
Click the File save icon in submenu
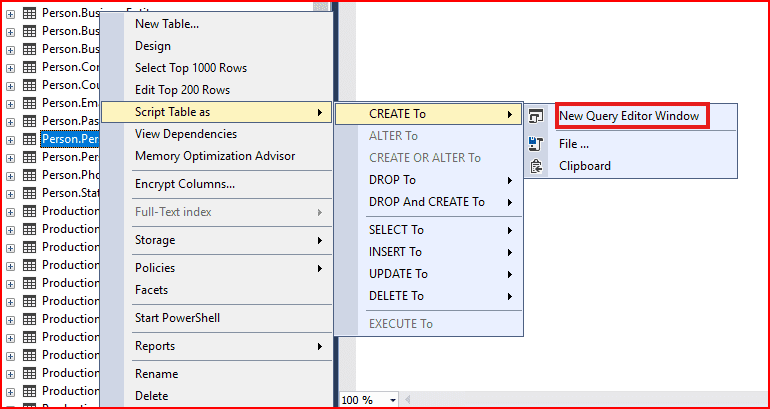[536, 144]
